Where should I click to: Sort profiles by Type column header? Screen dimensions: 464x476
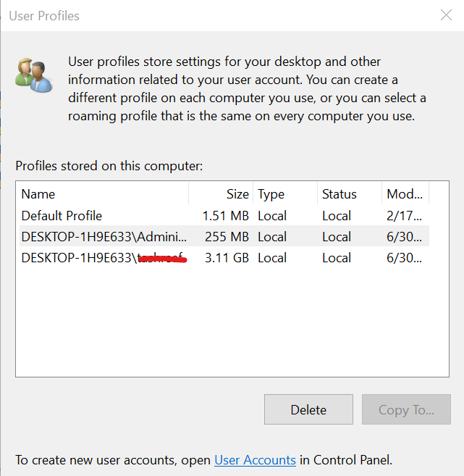(285, 194)
